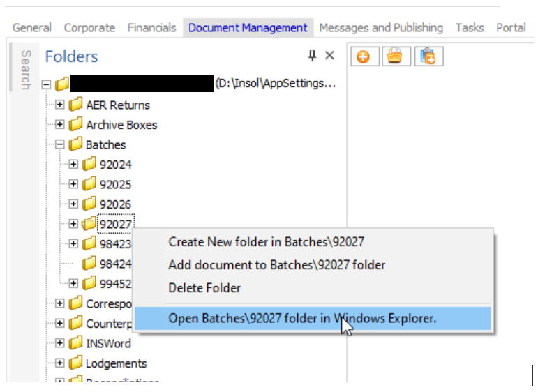Select Add document to Batches\92027 folder
The height and width of the screenshot is (392, 538).
pos(276,265)
